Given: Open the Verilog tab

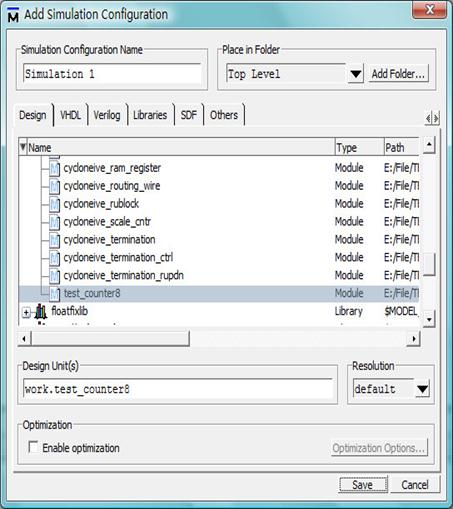Looking at the screenshot, I should 107,115.
